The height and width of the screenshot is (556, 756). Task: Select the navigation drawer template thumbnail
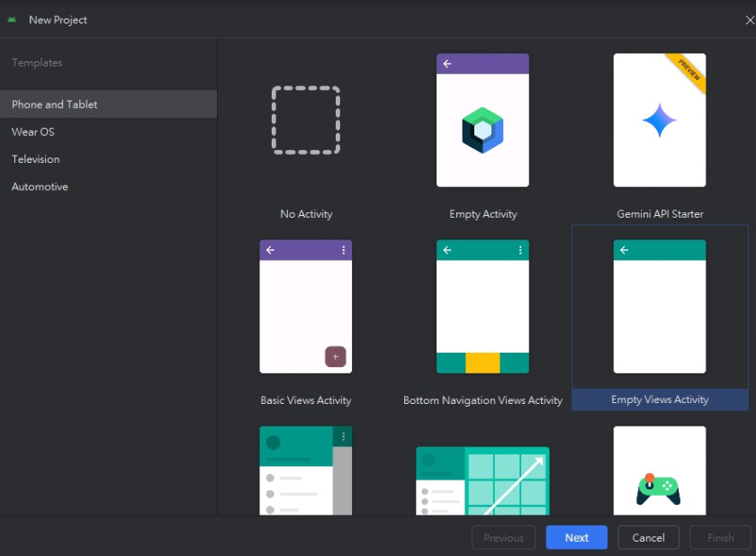[306, 471]
